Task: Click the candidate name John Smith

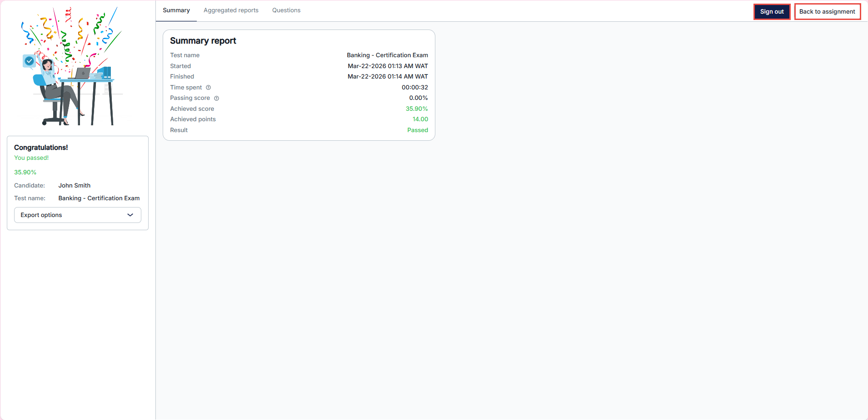Action: pyautogui.click(x=75, y=186)
